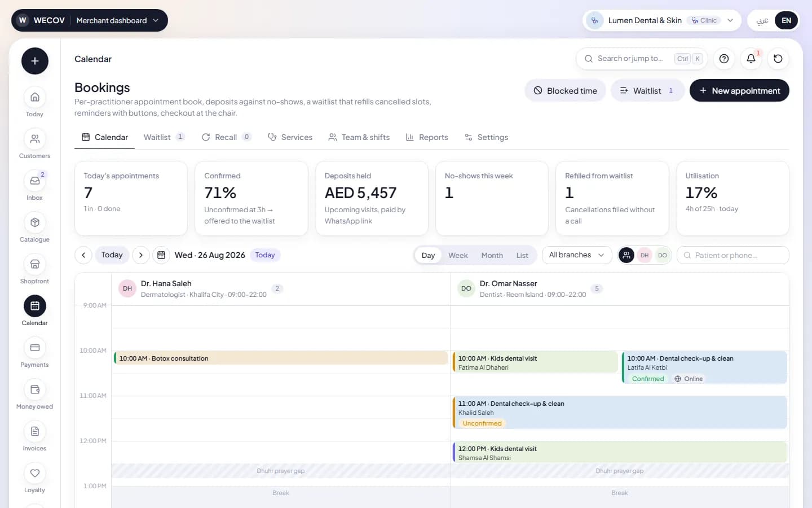Open the Loyalty heart icon
This screenshot has height=508, width=812.
pos(34,473)
